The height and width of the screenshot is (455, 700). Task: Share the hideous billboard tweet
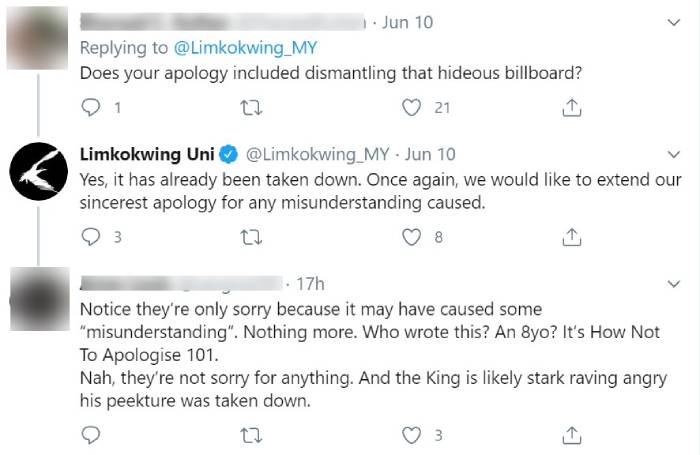(572, 107)
